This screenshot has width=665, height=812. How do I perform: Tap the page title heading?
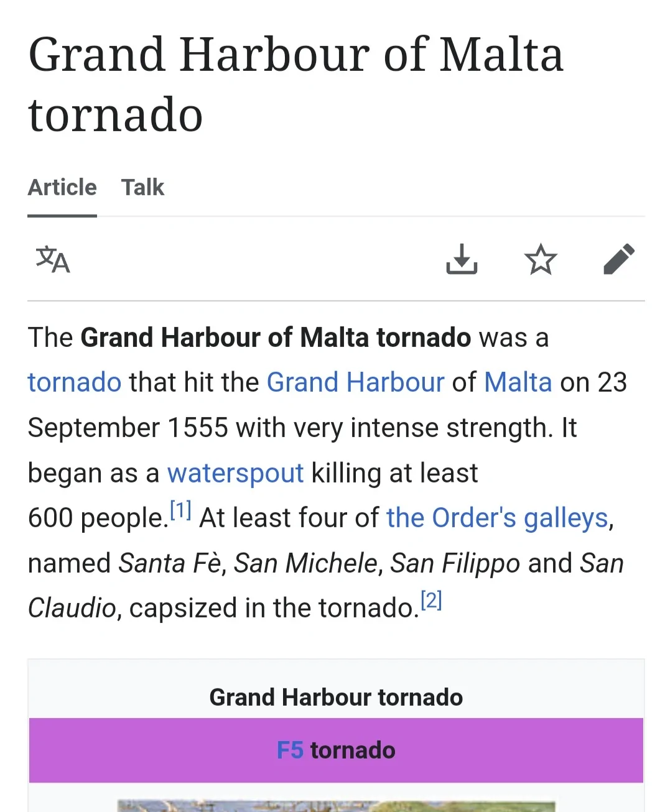point(295,84)
